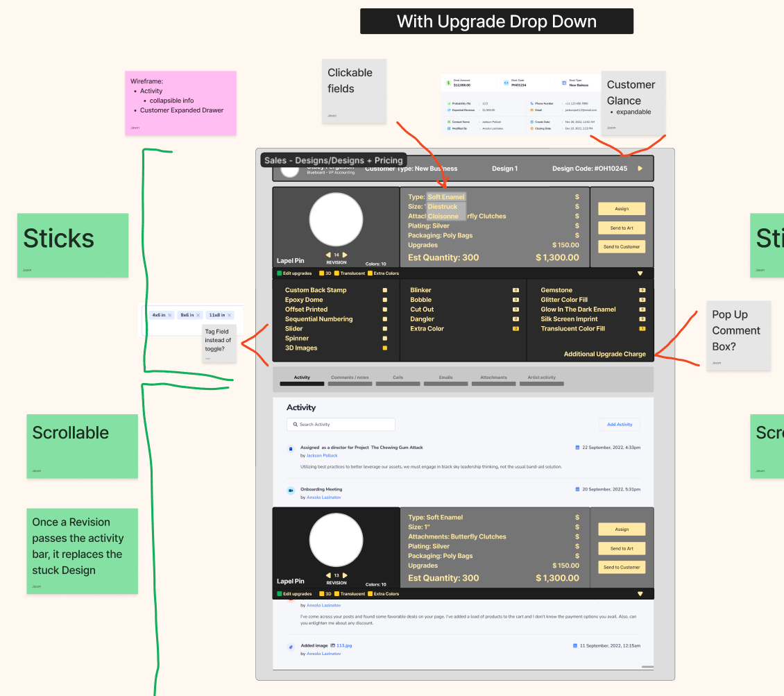This screenshot has width=784, height=696.
Task: Click Send to Customer in revision 14 card
Action: pos(622,247)
